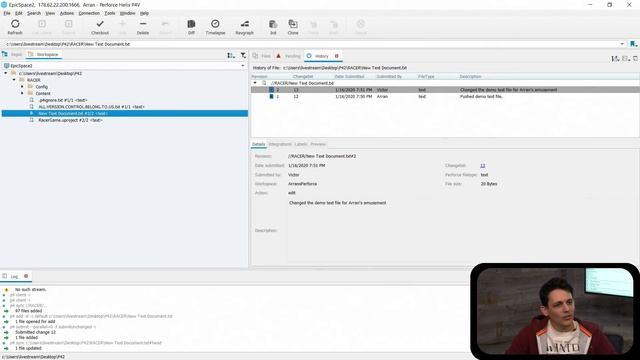Click revision 2 file icon in history
This screenshot has height=360, width=640.
point(271,90)
